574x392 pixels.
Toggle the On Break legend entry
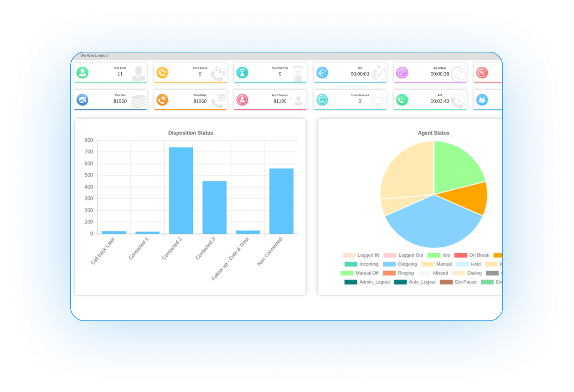click(x=471, y=255)
